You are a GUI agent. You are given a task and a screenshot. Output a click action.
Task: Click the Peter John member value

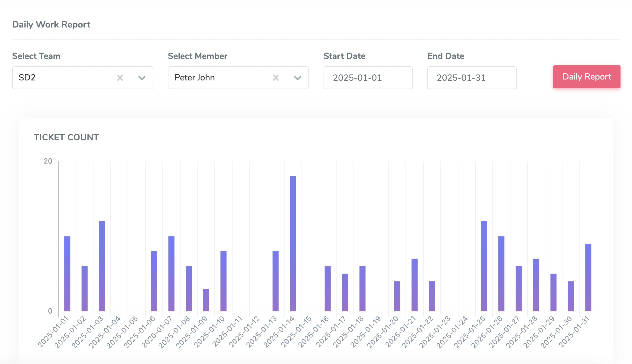(195, 77)
